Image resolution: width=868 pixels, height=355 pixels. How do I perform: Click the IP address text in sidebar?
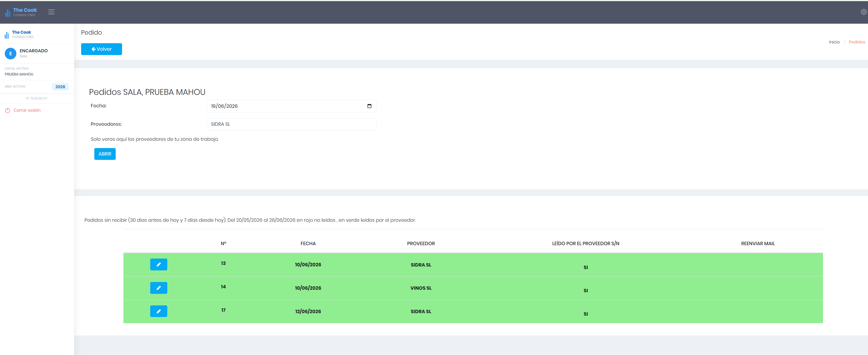click(x=36, y=99)
